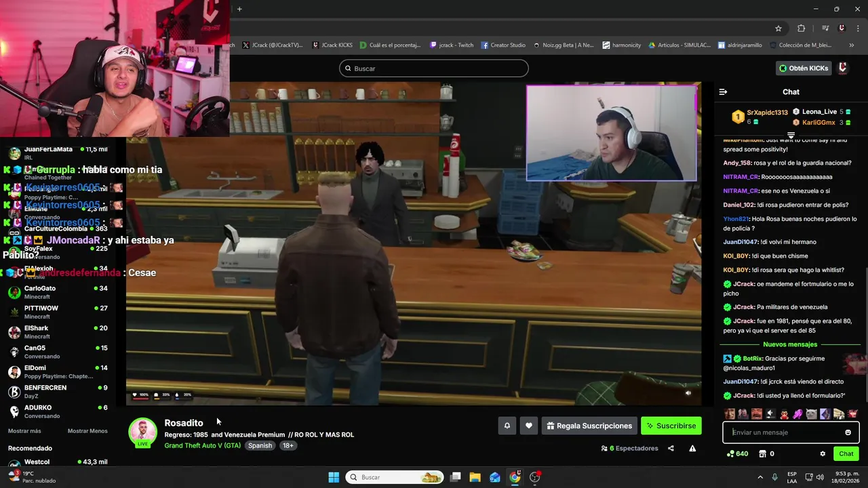Open the Kick user profile avatar icon
Viewport: 868px width, 488px height.
click(x=843, y=68)
